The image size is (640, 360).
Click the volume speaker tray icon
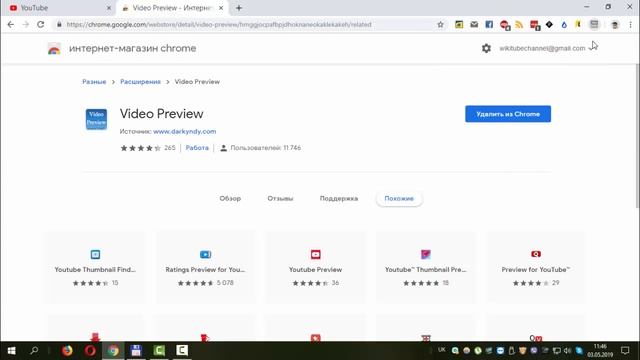pyautogui.click(x=567, y=351)
